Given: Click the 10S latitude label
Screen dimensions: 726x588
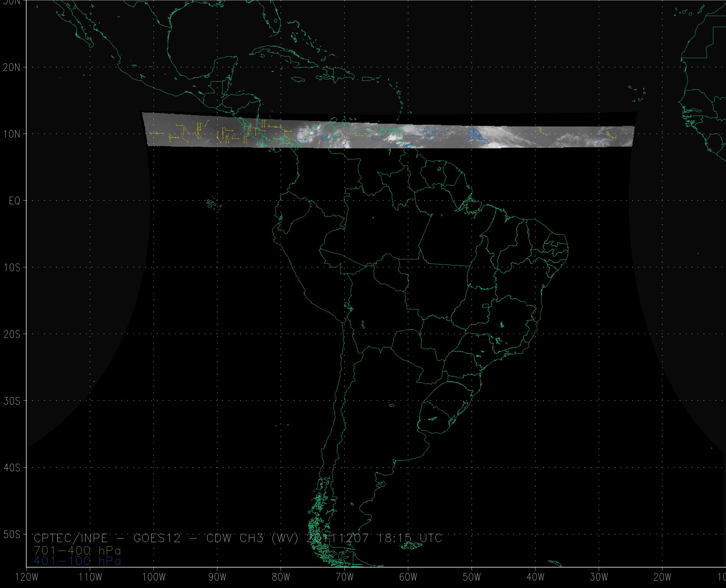Looking at the screenshot, I should (x=12, y=268).
